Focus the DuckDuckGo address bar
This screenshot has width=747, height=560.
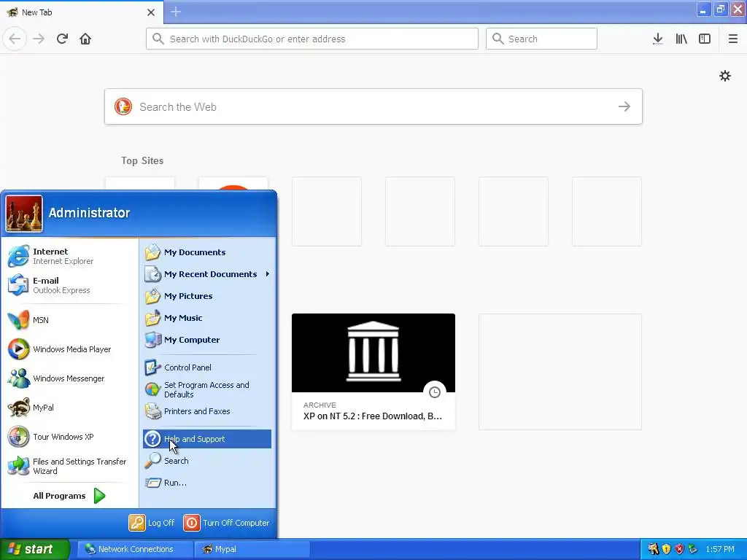tap(312, 39)
